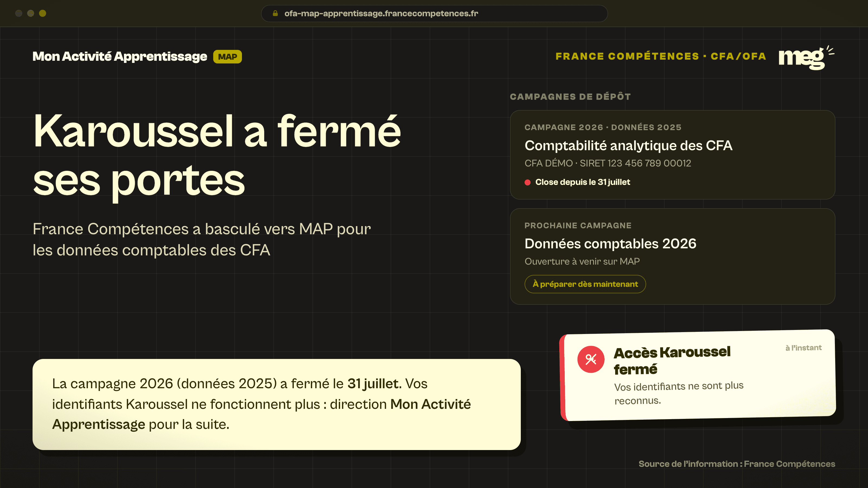Open the 'Comptabilité analytique des CFA' card title
This screenshot has width=868, height=488.
(628, 146)
